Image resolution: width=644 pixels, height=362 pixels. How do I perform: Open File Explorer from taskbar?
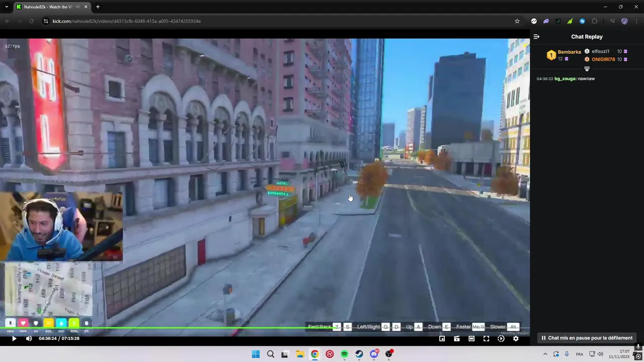[300, 354]
